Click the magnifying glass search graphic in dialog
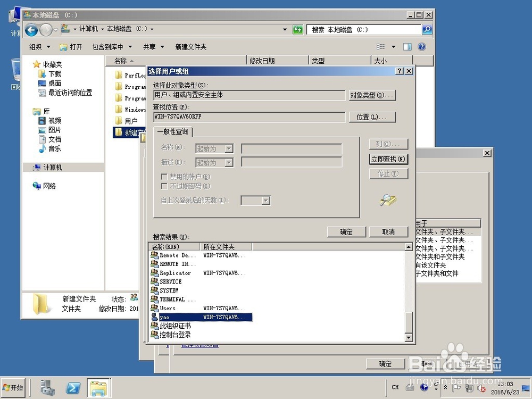The height and width of the screenshot is (399, 532). (387, 201)
